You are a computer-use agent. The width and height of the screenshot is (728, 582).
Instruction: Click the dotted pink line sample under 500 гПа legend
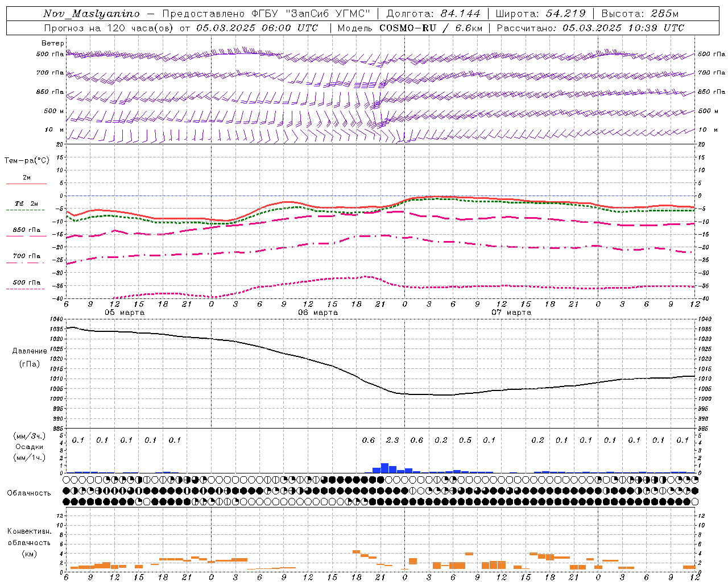tap(26, 289)
